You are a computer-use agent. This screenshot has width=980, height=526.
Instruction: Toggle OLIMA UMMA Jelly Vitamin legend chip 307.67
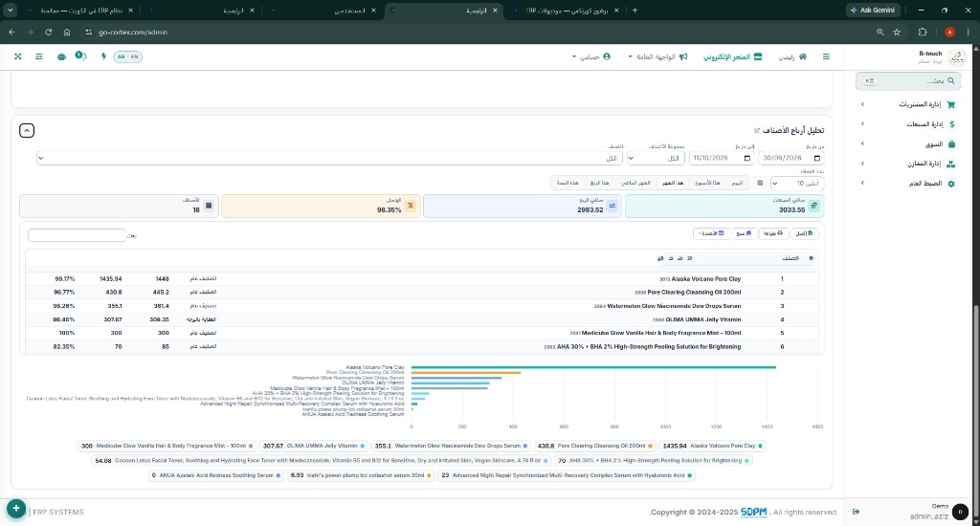[314, 446]
